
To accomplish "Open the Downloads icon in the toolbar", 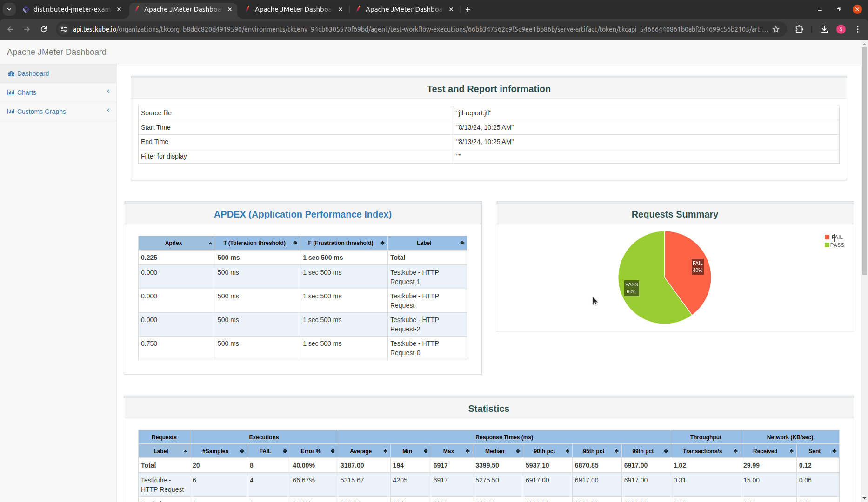I will [824, 29].
